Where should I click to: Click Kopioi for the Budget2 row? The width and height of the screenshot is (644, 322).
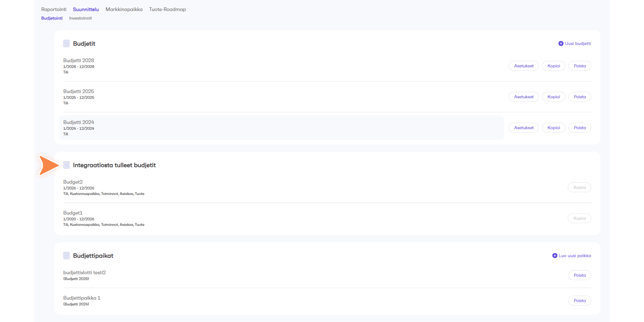pyautogui.click(x=580, y=187)
